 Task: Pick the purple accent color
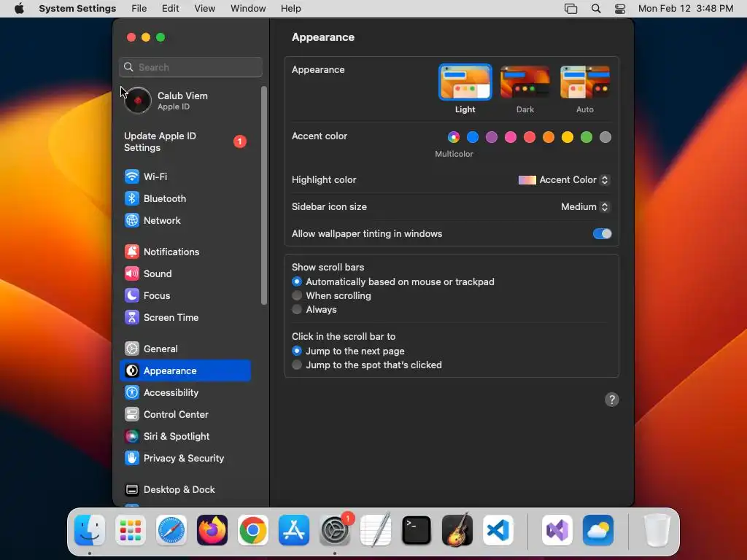(492, 138)
